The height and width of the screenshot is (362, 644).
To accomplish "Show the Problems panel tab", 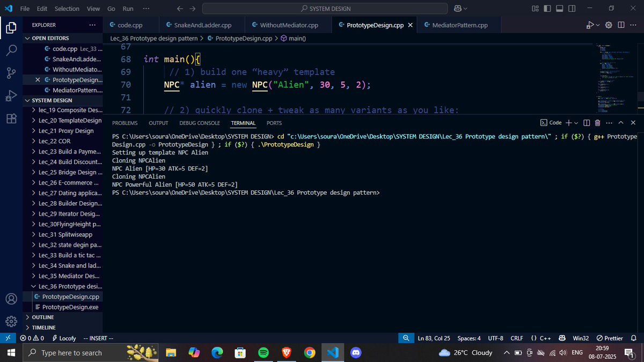I will [125, 123].
